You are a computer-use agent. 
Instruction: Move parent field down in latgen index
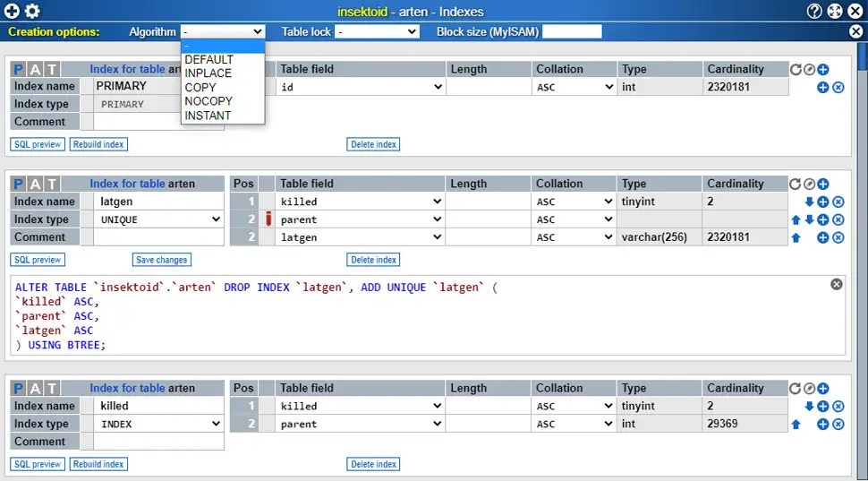(809, 219)
